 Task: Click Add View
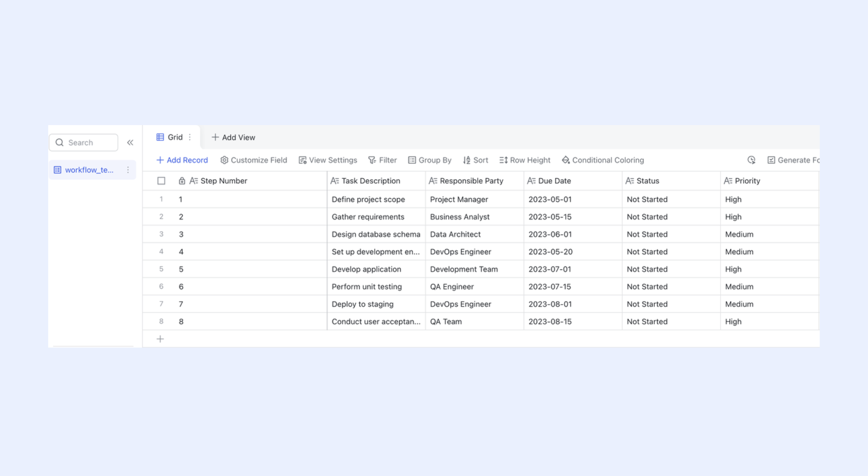(233, 137)
